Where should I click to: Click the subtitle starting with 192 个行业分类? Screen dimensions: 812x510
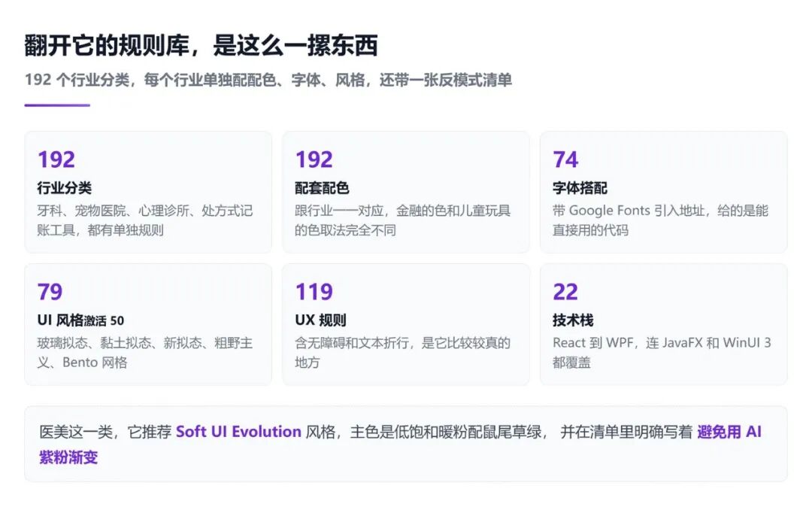268,80
